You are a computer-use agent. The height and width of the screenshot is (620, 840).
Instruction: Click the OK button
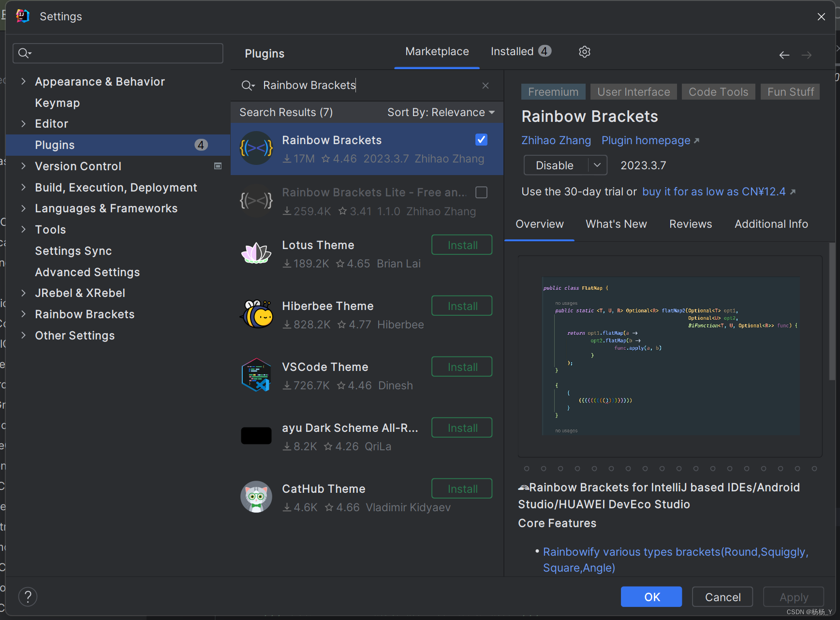[x=651, y=597]
